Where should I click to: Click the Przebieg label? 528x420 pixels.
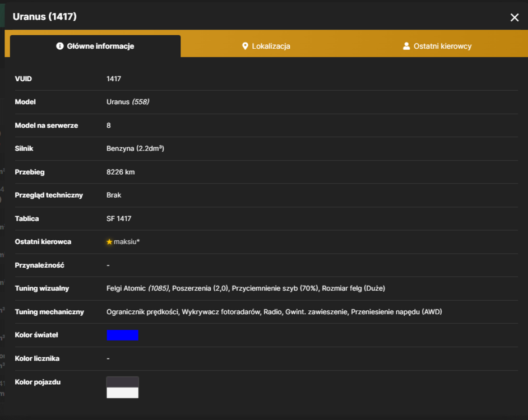[30, 172]
